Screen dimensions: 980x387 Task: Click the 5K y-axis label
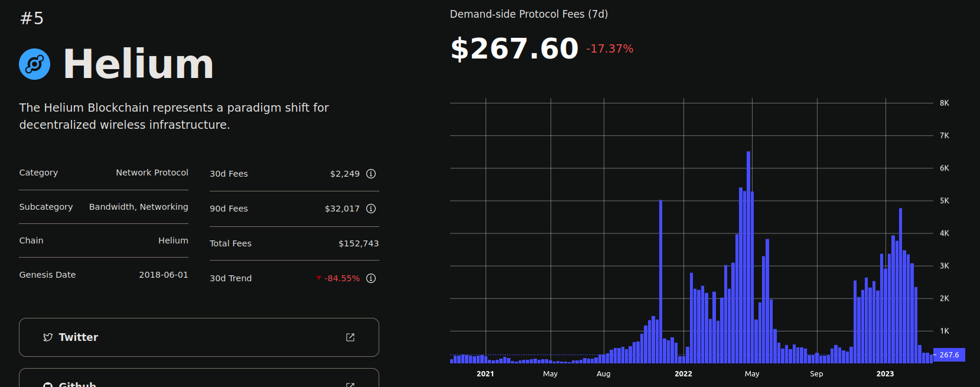[x=945, y=201]
